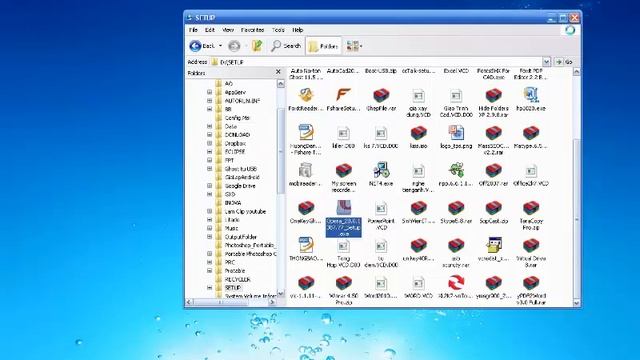Select the highlighted Opera Setup.exe icon
Screen dimensions: 640x360
pyautogui.click(x=343, y=208)
